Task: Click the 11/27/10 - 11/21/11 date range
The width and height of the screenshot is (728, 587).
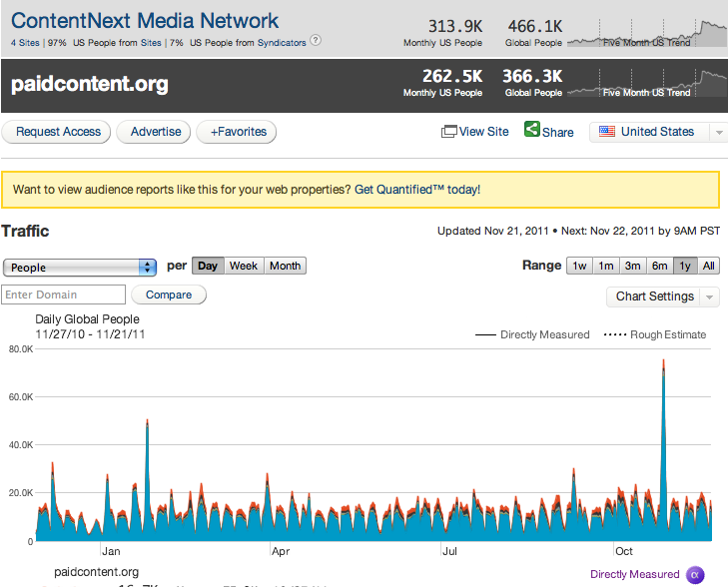Action: pyautogui.click(x=90, y=334)
